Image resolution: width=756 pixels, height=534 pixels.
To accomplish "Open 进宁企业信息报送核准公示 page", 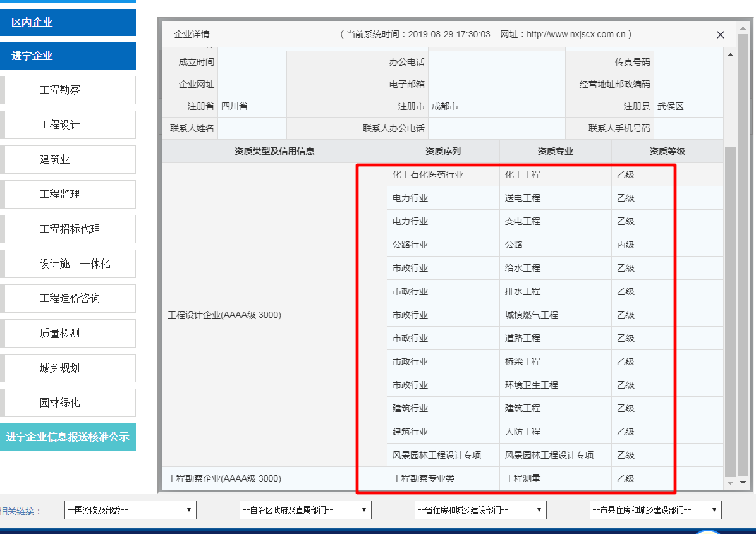I will (x=68, y=437).
